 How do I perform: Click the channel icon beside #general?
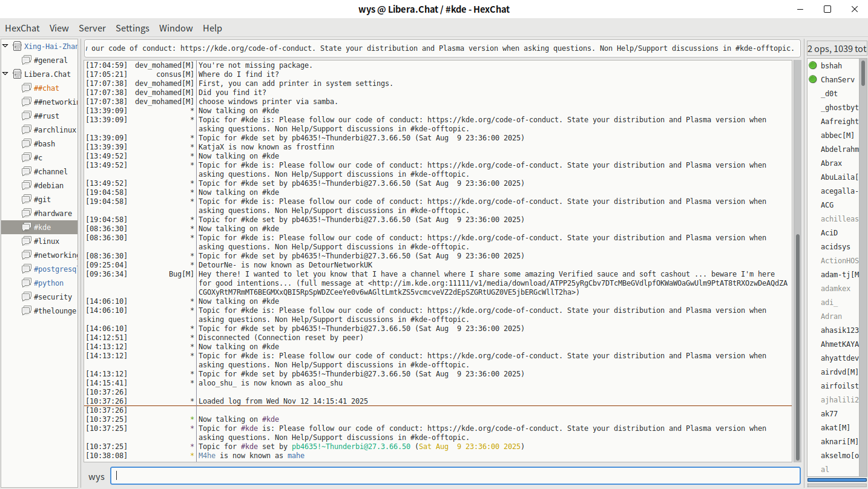(x=27, y=61)
